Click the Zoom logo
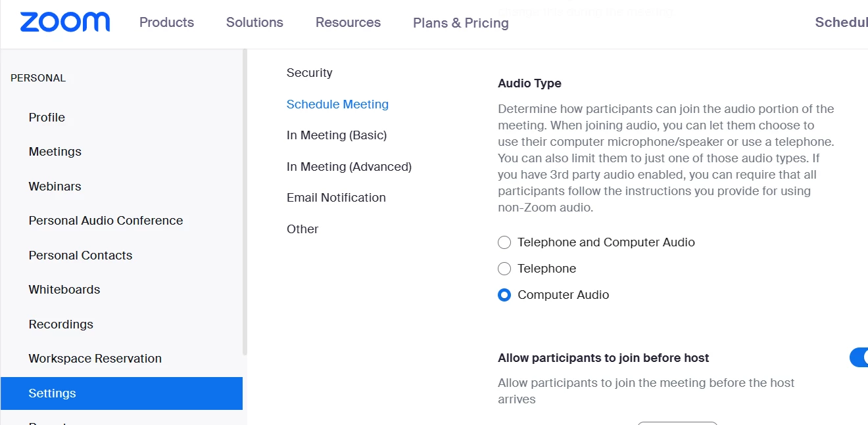The width and height of the screenshot is (868, 425). pyautogui.click(x=64, y=22)
